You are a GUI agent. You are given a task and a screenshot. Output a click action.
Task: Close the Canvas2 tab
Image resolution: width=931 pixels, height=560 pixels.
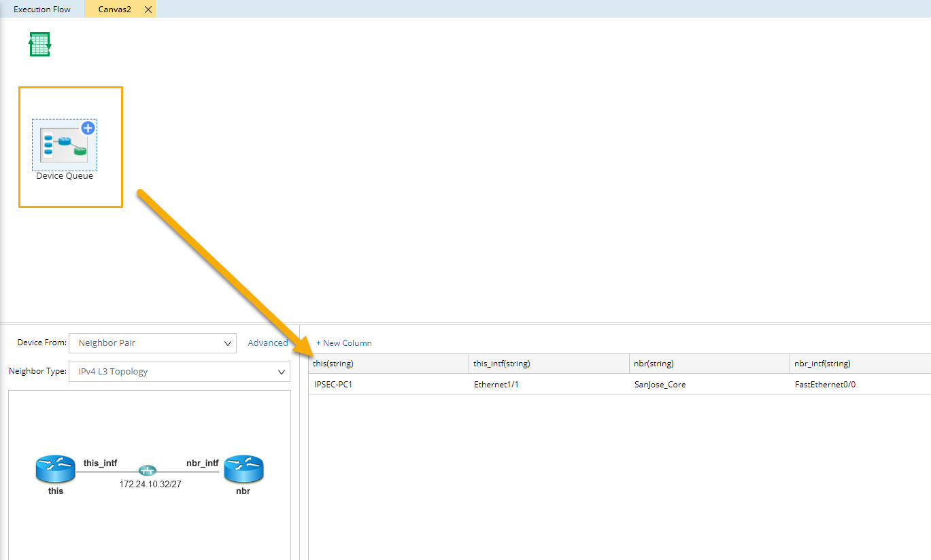point(148,10)
